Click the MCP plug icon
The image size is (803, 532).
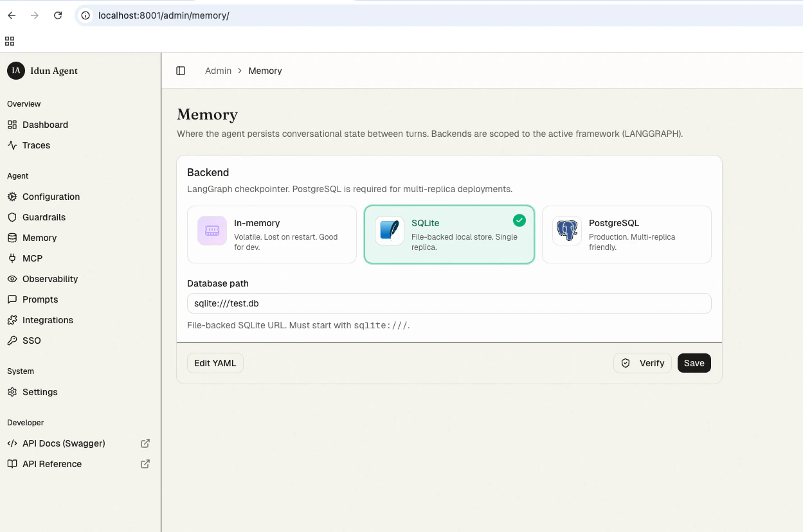12,258
